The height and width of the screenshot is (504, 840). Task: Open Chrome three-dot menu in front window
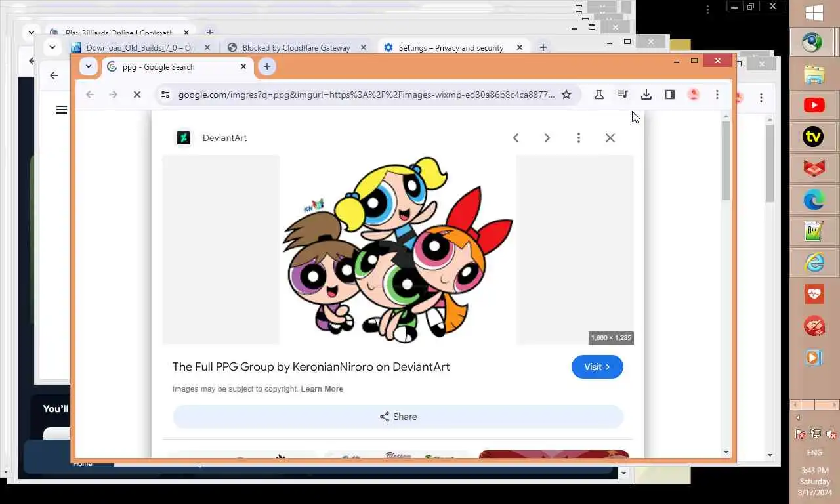pos(717,94)
